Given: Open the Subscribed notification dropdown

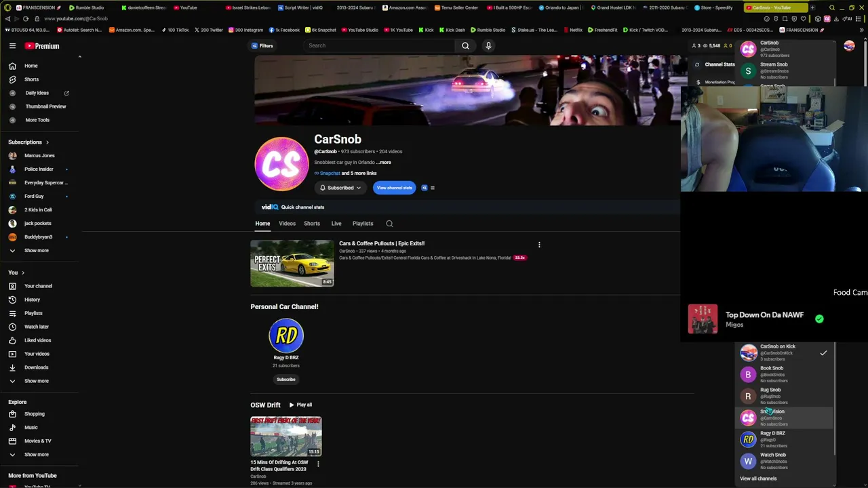Looking at the screenshot, I should pyautogui.click(x=340, y=188).
